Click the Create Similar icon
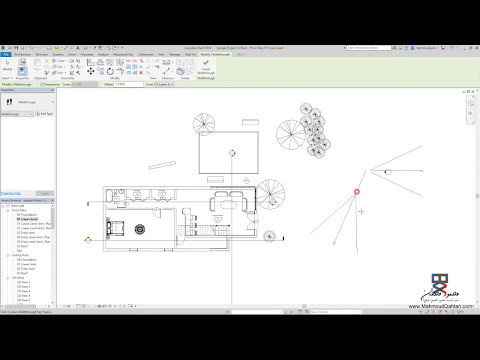 coord(180,71)
